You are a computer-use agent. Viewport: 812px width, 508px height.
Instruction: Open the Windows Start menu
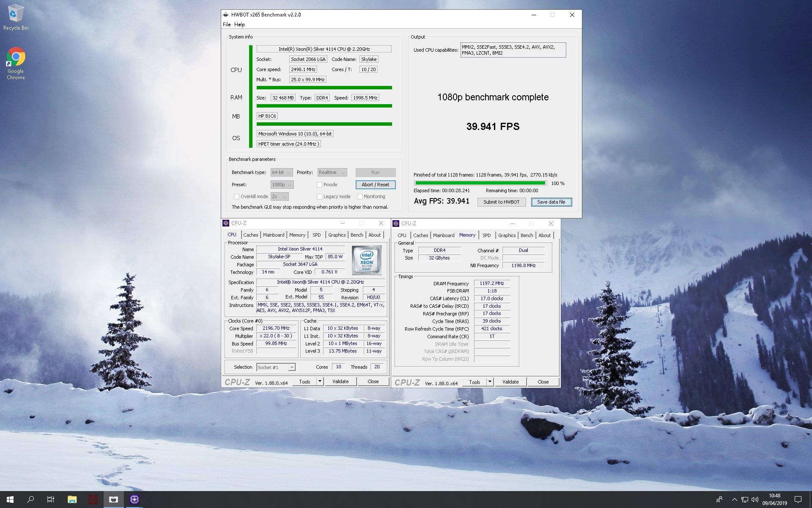(x=10, y=500)
